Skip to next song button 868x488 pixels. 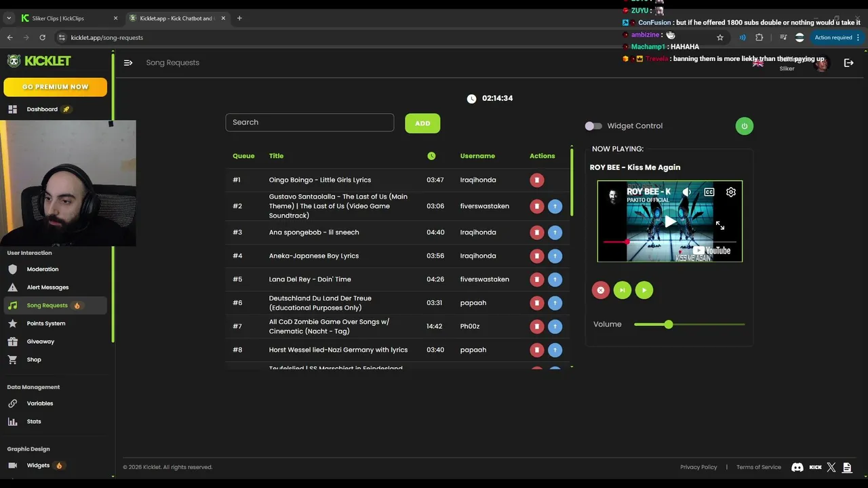tap(622, 290)
